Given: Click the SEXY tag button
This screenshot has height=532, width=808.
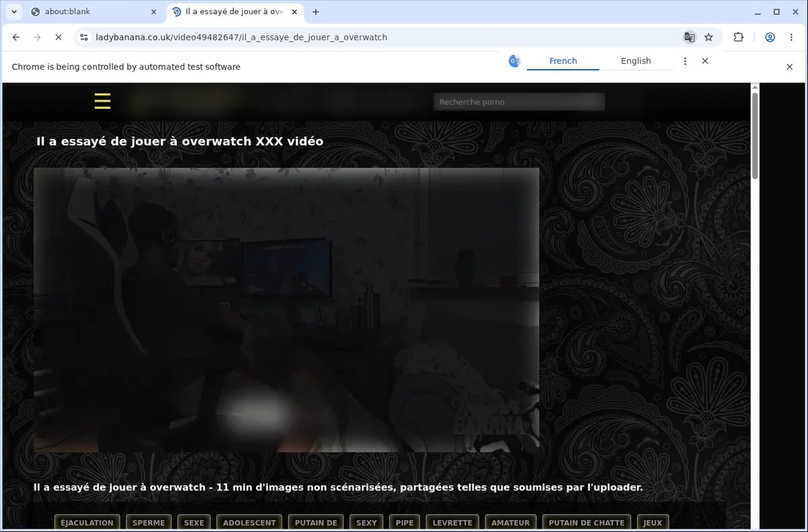Looking at the screenshot, I should [x=367, y=523].
